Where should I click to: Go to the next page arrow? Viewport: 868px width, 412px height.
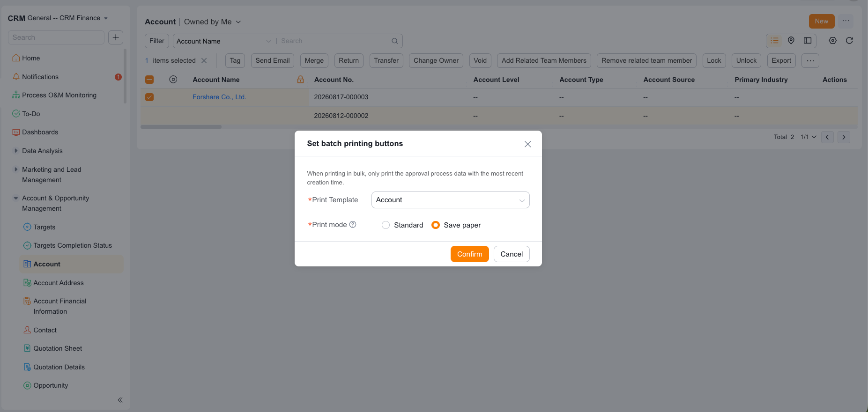click(844, 137)
